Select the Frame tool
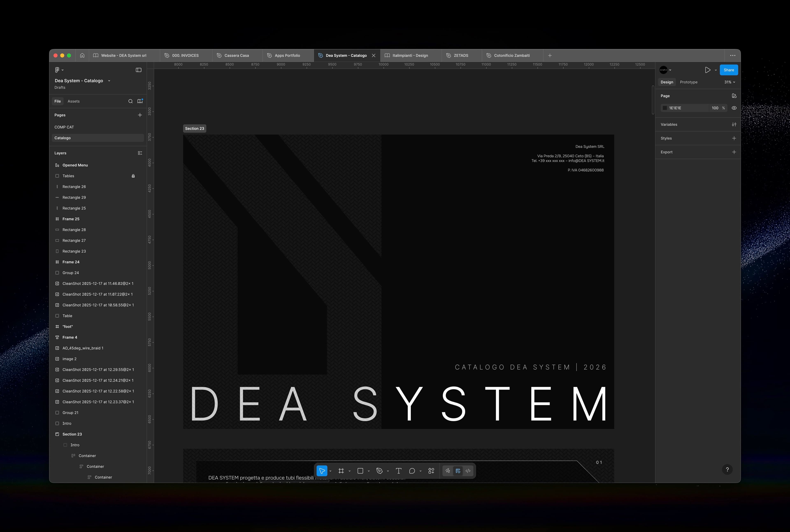Screen dimensions: 790x532 point(341,471)
